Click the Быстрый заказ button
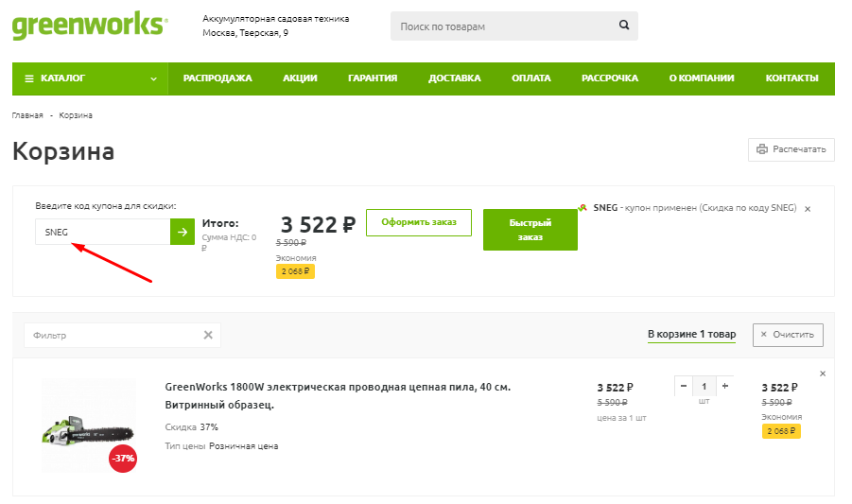Image resolution: width=852 pixels, height=504 pixels. (x=530, y=230)
